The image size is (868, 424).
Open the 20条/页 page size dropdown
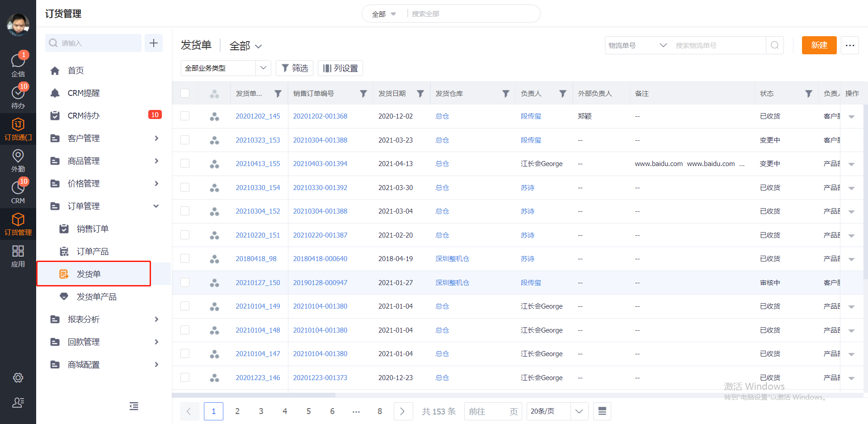[x=557, y=411]
